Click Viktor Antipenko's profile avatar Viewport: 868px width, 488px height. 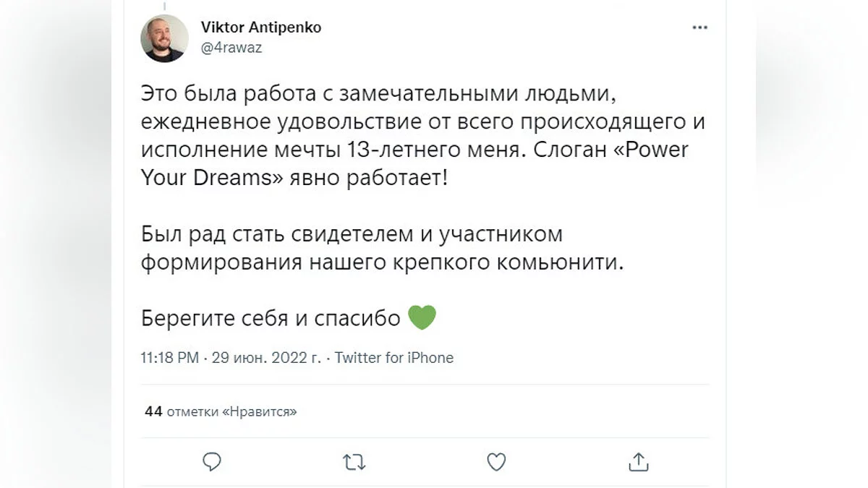[x=164, y=38]
